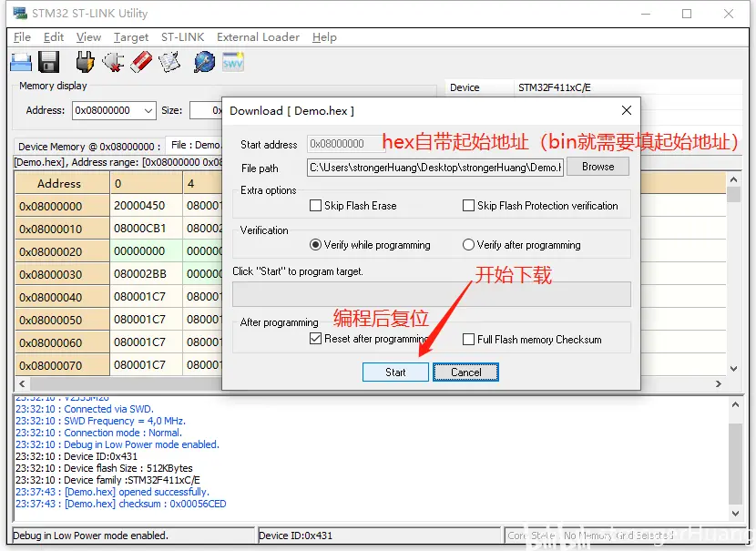The width and height of the screenshot is (756, 551).
Task: Click the column 0 header
Action: (x=147, y=184)
